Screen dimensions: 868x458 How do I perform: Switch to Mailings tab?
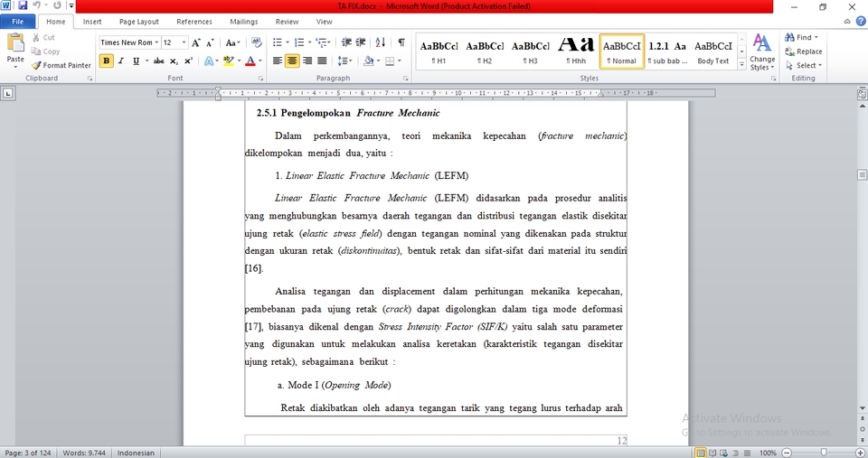(x=243, y=22)
